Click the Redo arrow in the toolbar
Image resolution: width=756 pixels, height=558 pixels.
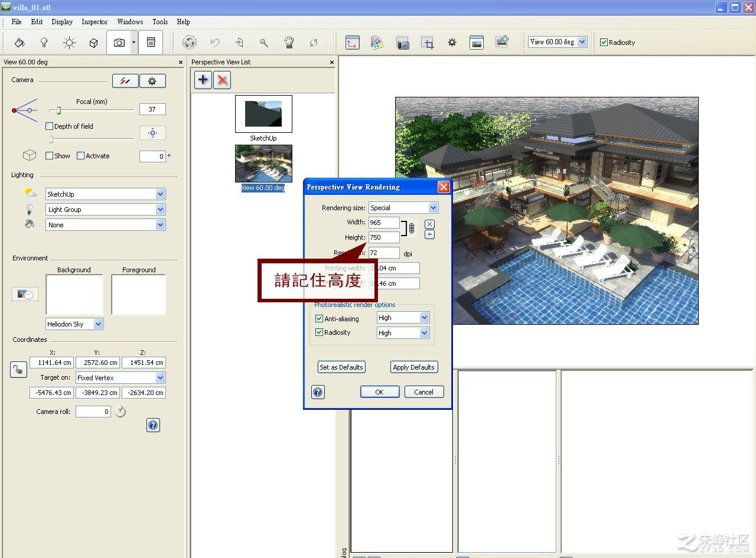click(314, 43)
